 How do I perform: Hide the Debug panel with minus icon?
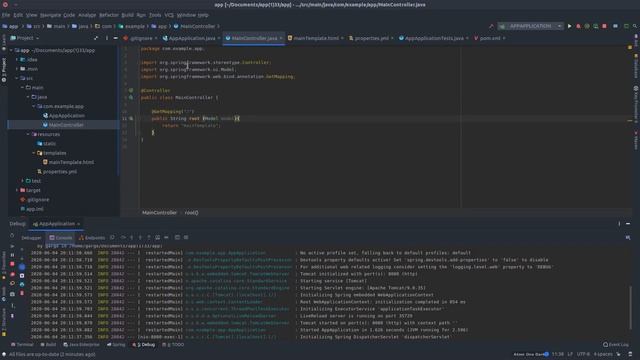coord(628,224)
